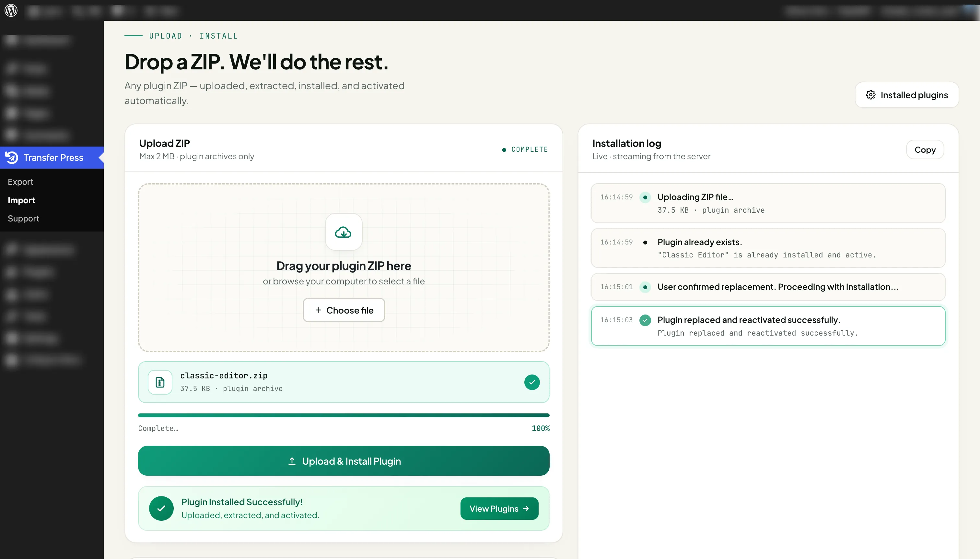Click the WordPress logo icon

11,10
